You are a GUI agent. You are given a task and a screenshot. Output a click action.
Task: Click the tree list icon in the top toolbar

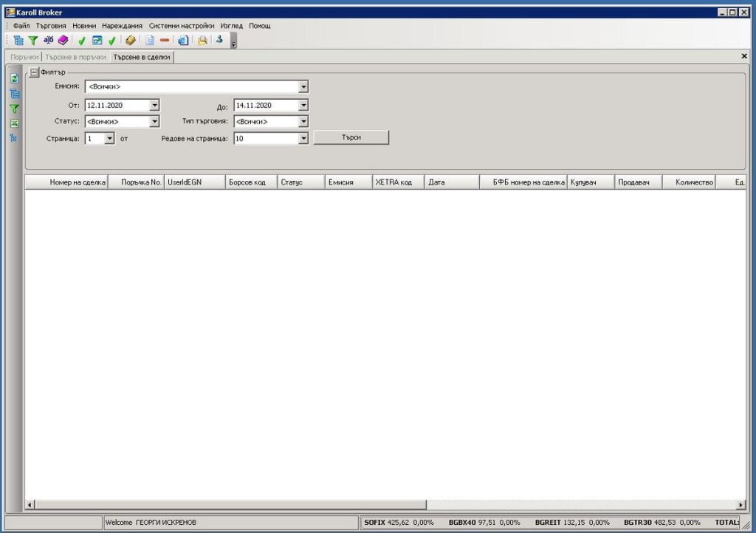coord(18,41)
